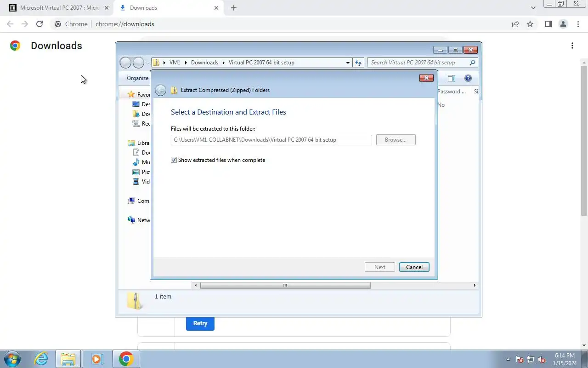Open Explorer help icon
The height and width of the screenshot is (368, 588).
468,78
